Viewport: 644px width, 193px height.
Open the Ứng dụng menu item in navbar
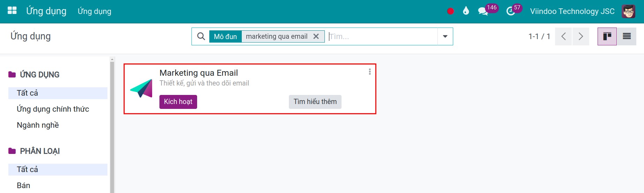click(95, 11)
